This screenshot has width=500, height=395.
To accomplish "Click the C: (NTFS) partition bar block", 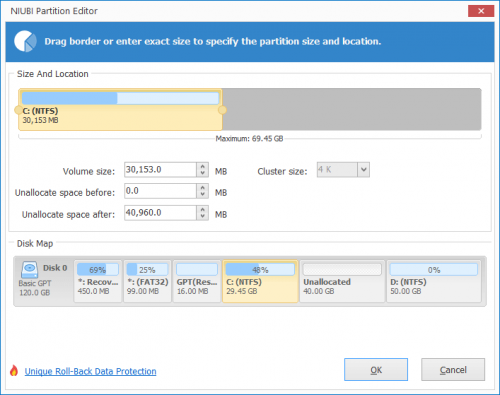I will coord(120,109).
